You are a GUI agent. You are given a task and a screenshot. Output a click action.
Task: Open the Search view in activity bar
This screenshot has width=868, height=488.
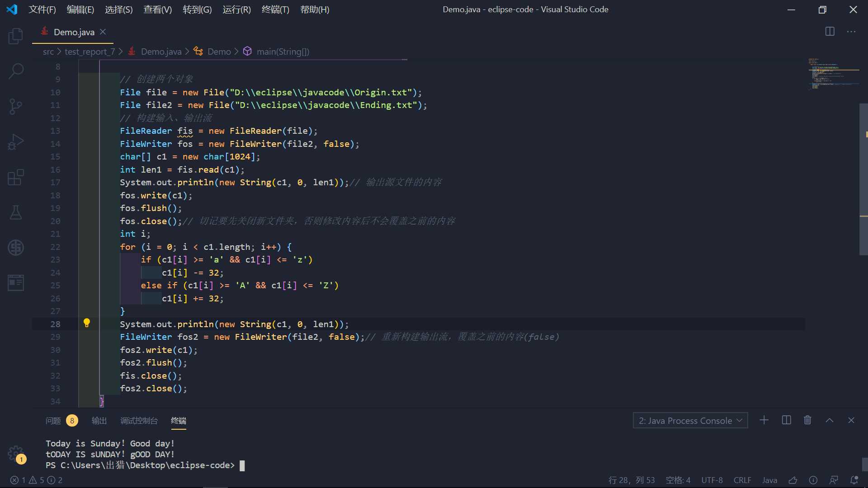(16, 71)
